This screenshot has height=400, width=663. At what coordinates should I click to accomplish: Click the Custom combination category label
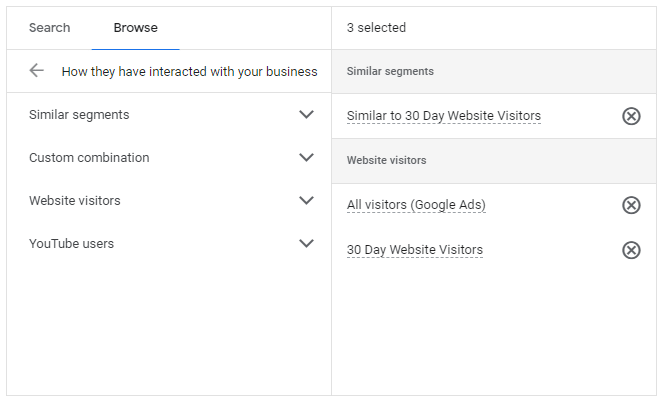[x=89, y=158]
